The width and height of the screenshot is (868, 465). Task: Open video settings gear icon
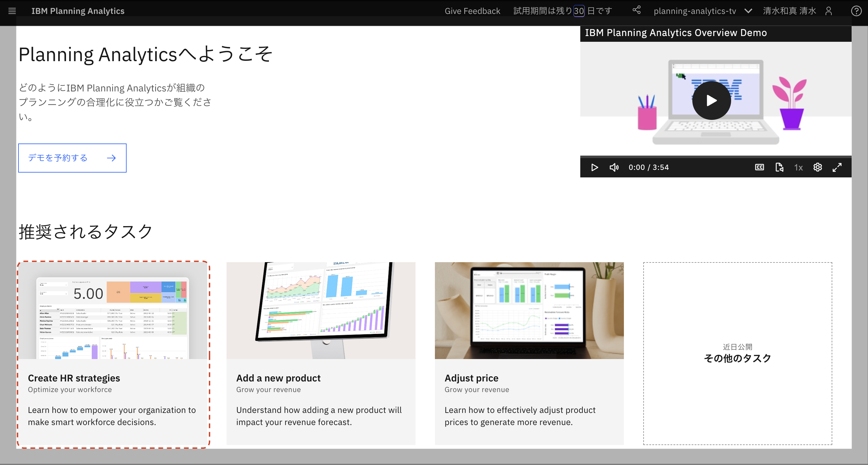[x=818, y=167]
